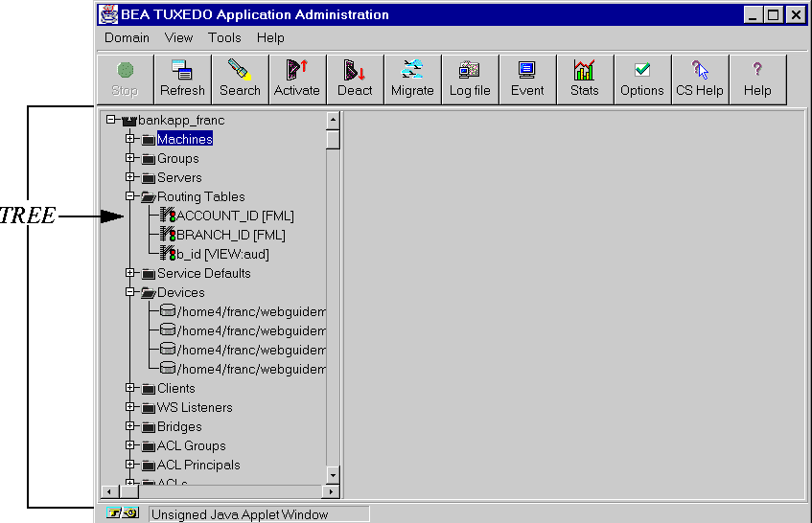Click the tree scroll up arrow

(333, 120)
